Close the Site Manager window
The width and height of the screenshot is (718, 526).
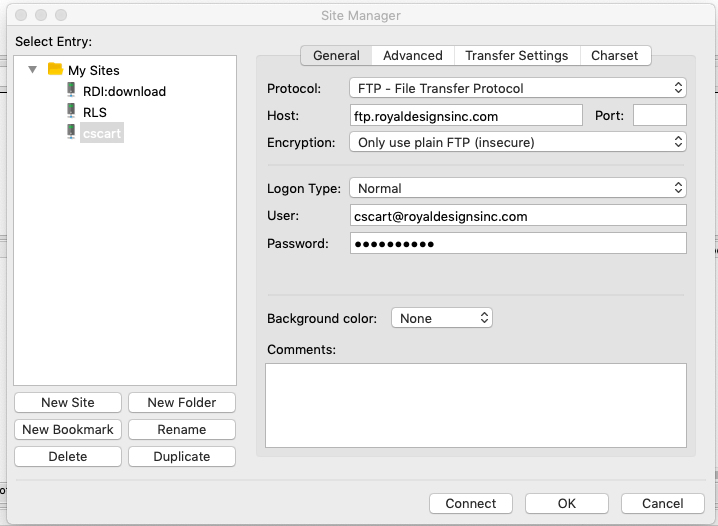click(x=21, y=15)
